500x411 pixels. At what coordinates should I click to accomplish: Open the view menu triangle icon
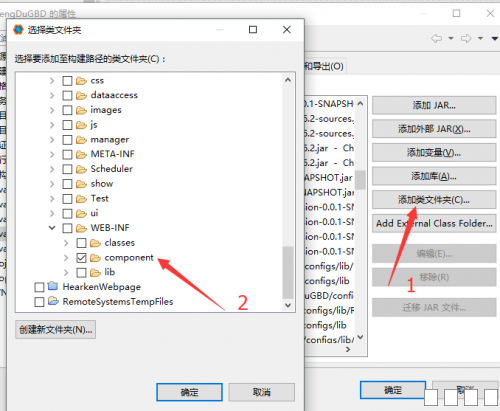click(495, 39)
